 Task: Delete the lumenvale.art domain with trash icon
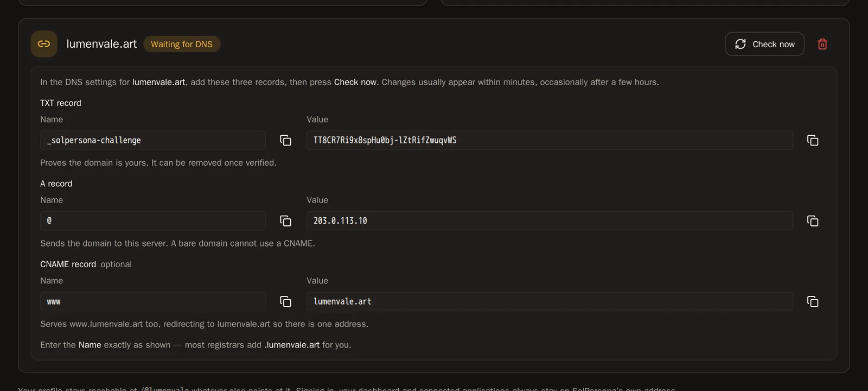[822, 44]
